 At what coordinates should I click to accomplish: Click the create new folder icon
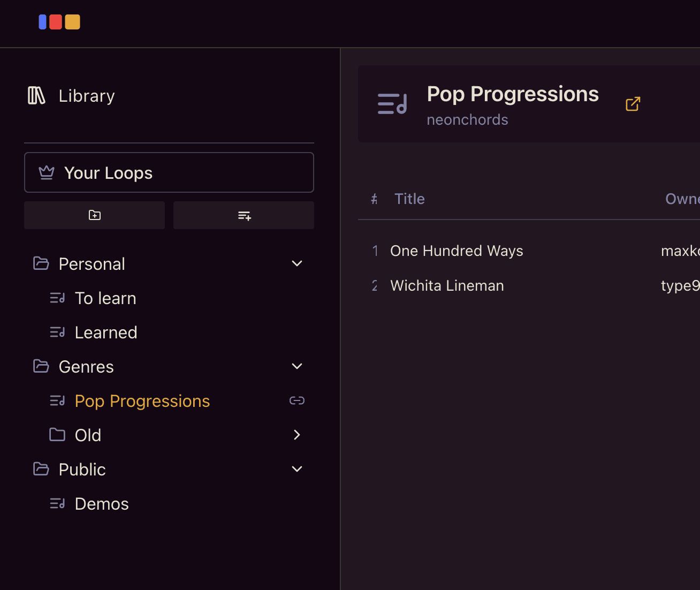pyautogui.click(x=94, y=215)
